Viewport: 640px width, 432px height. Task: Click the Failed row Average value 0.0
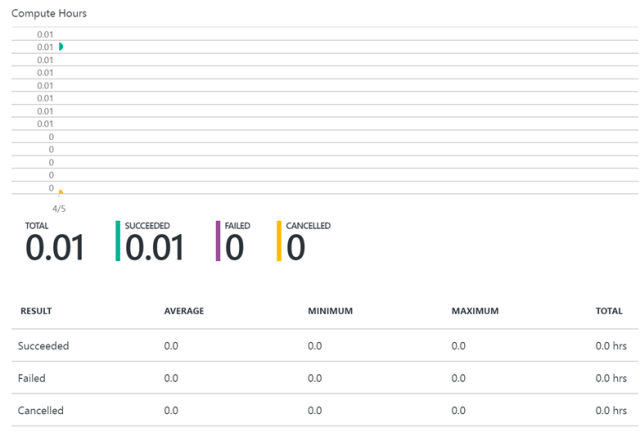(x=171, y=378)
